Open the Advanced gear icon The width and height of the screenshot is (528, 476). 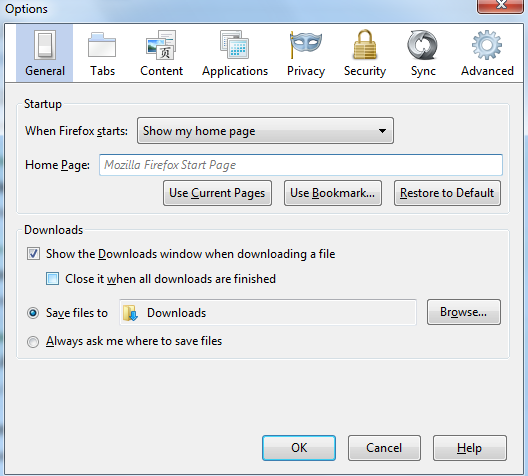(x=487, y=45)
